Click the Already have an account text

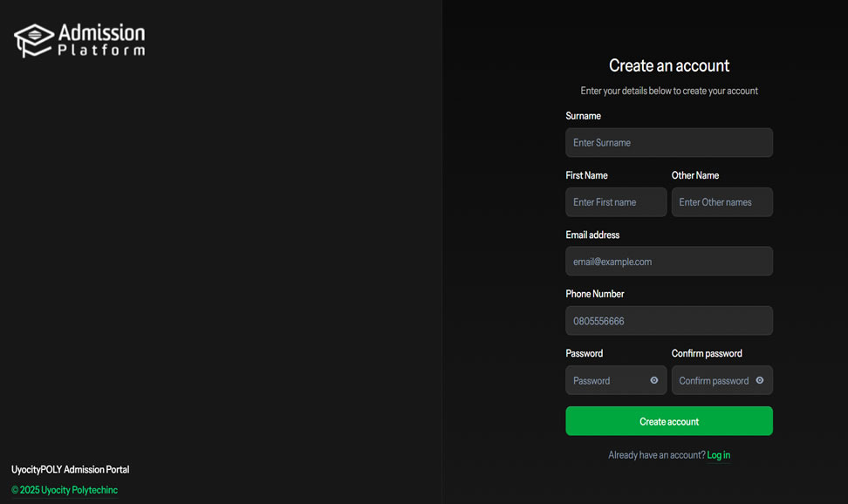tap(655, 454)
